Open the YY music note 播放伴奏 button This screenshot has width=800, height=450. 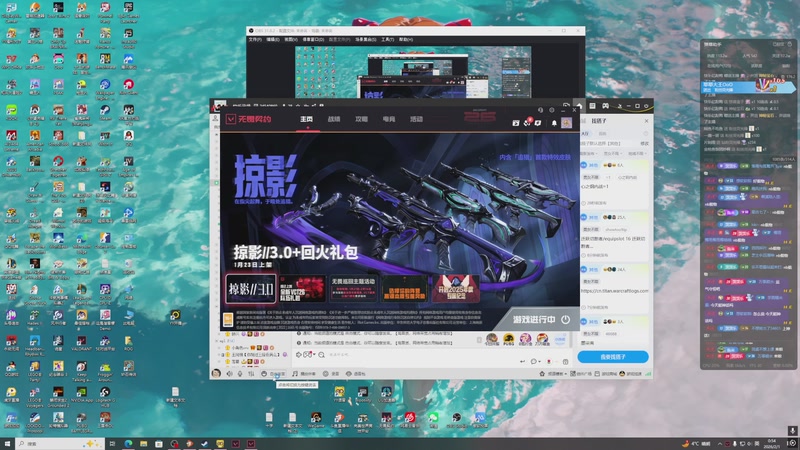304,373
